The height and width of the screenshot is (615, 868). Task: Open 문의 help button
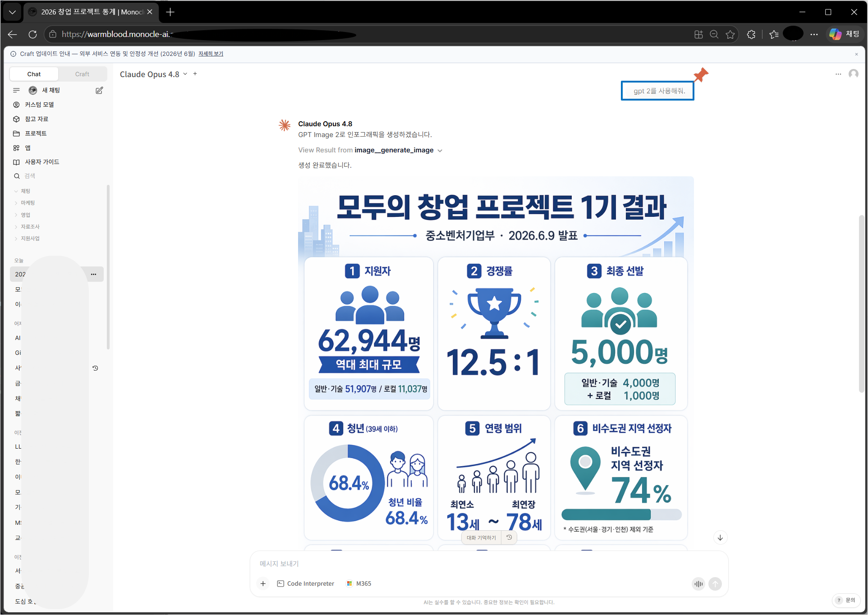tap(846, 600)
